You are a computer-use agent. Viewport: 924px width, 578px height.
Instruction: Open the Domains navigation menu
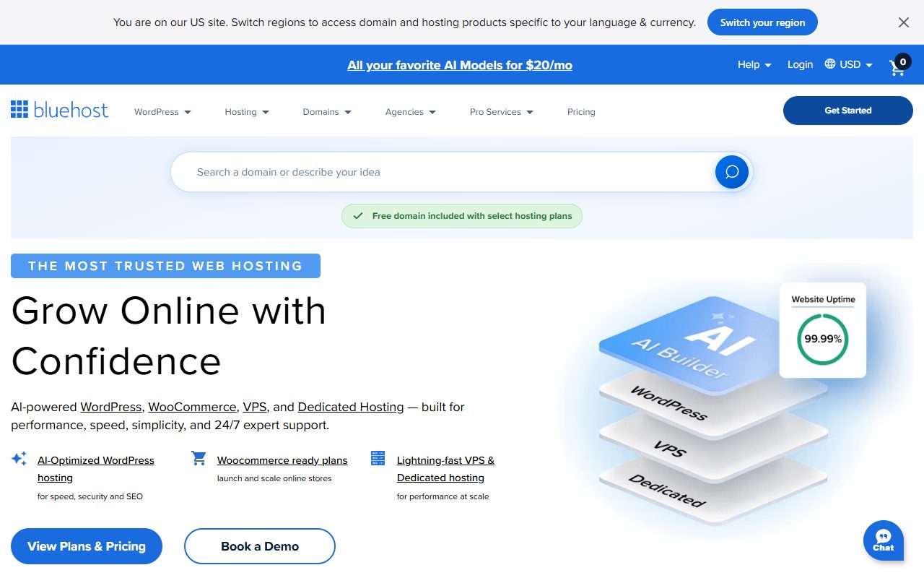coord(327,112)
